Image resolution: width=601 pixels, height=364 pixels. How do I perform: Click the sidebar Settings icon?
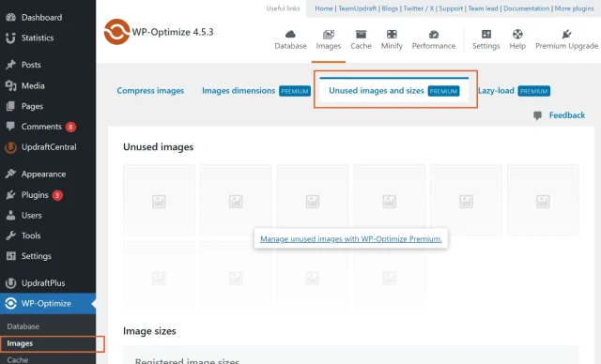(11, 256)
